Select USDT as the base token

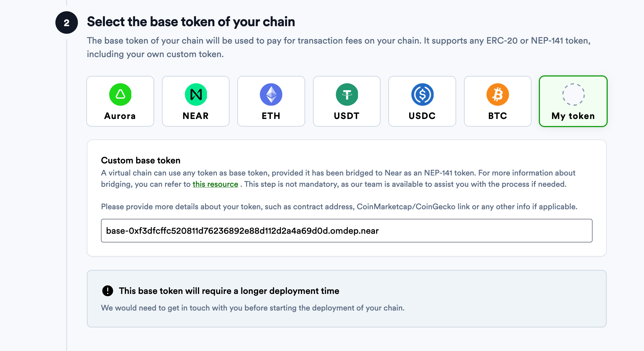click(346, 101)
